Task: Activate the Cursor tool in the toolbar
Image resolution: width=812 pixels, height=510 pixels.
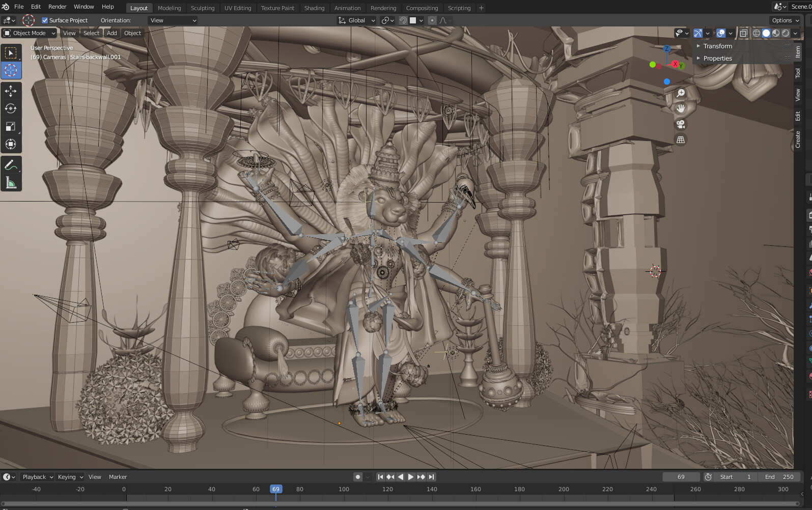Action: point(11,70)
